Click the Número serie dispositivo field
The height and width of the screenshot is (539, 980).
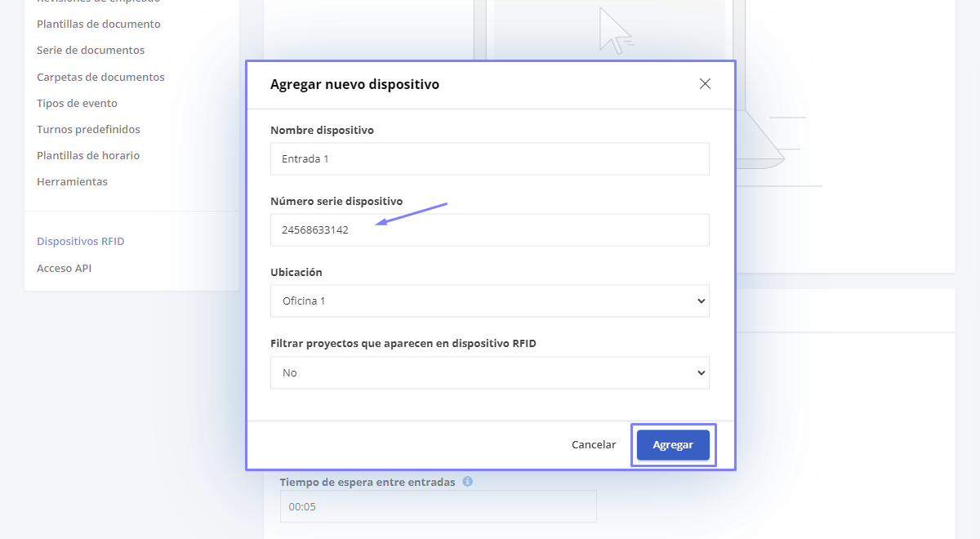pyautogui.click(x=490, y=229)
